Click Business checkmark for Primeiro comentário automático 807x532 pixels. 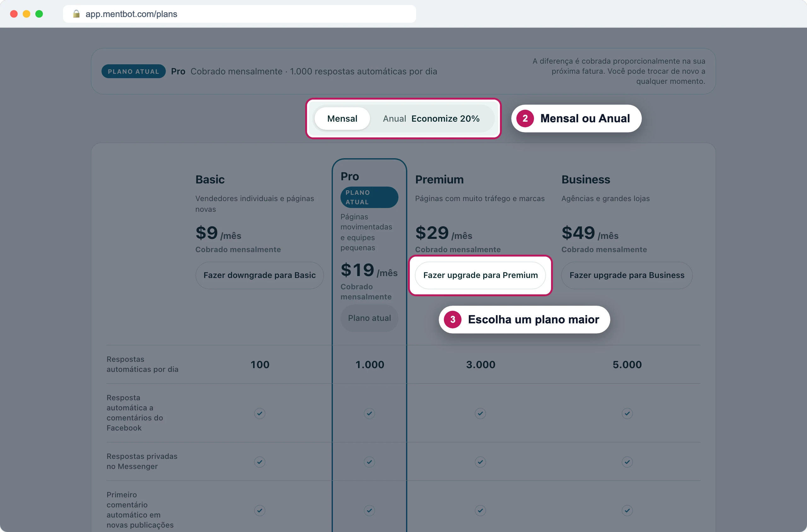(x=627, y=510)
